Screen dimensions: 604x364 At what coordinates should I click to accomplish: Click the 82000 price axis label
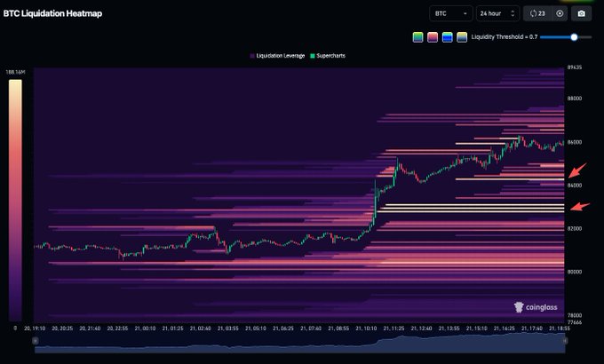pos(575,228)
